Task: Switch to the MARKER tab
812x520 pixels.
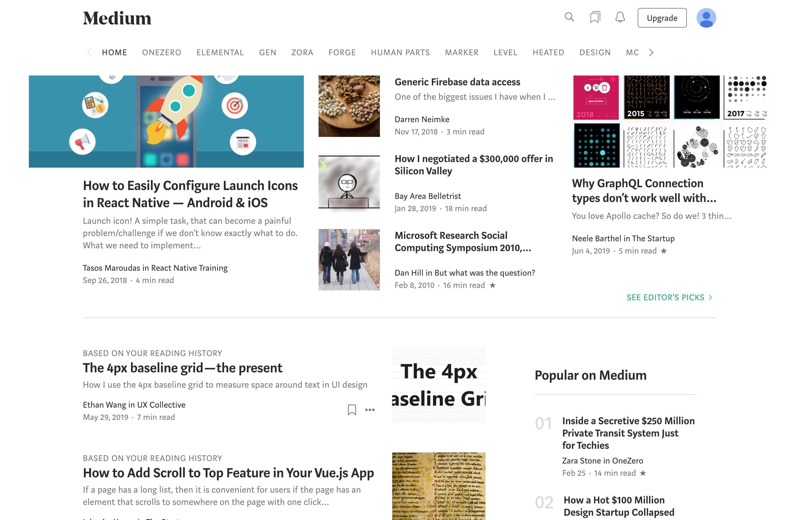Action: coord(462,52)
